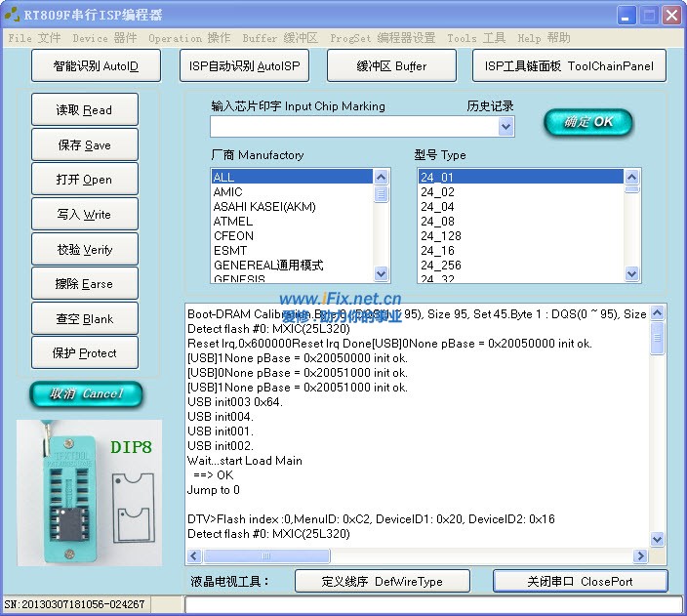Click the 擦除 Earse button
This screenshot has width=687, height=616.
(x=85, y=284)
